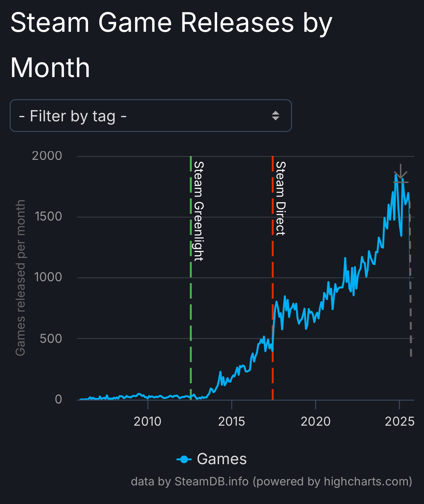Click the "Steam Game Releases by Month" heading
This screenshot has height=504, width=424.
172,45
